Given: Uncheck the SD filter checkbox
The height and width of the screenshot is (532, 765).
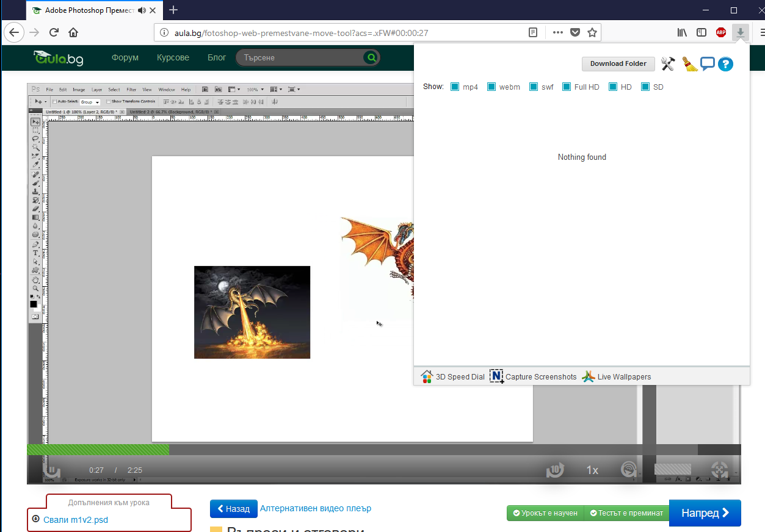Looking at the screenshot, I should (645, 87).
